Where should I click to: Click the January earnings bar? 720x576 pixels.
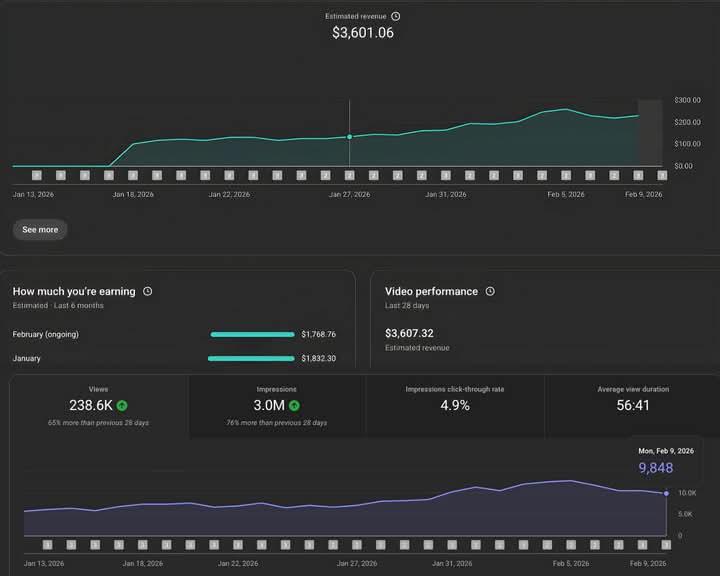click(251, 358)
